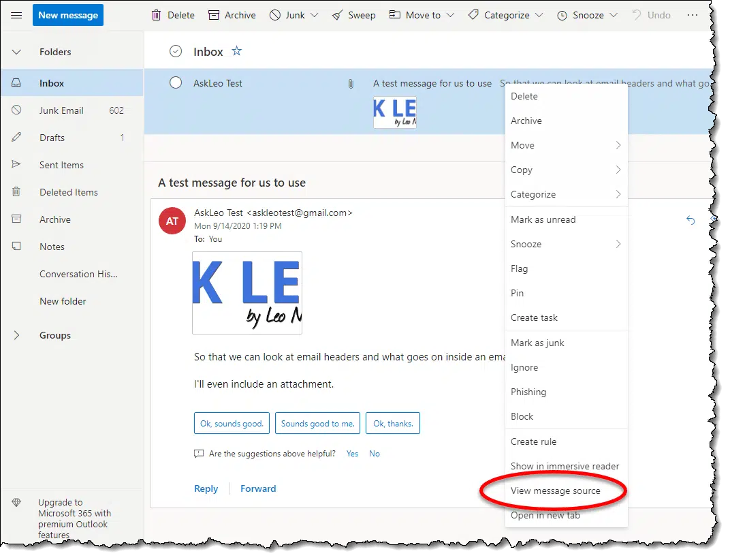Click the 'Sounds good to me.' suggested reply
730x560 pixels.
(x=317, y=424)
